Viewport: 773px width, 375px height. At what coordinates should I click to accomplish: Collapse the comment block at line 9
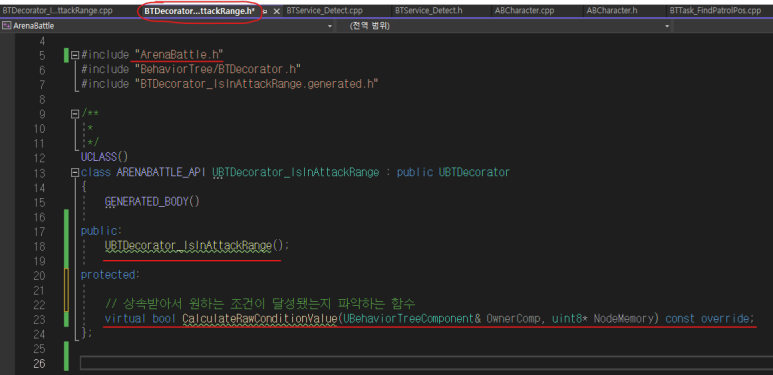click(x=75, y=114)
